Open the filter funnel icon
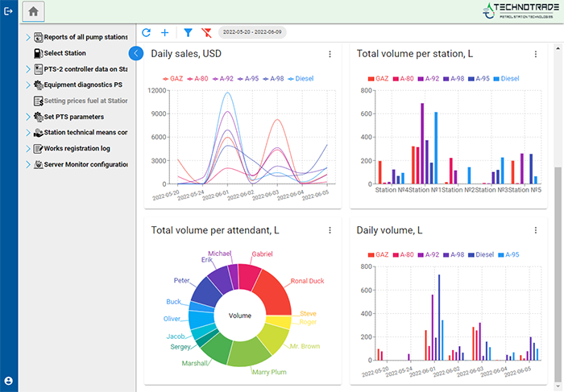The image size is (564, 392). tap(188, 33)
